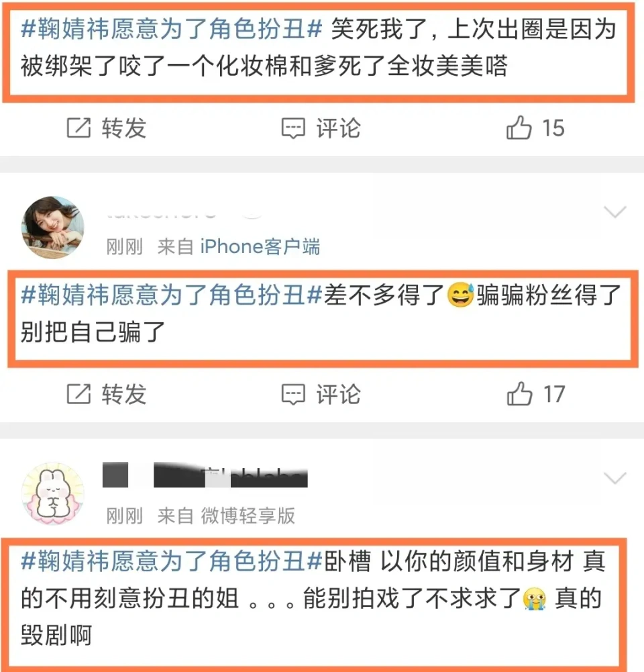Open hashtag link in the 卧槽 post
644x672 pixels.
172,561
